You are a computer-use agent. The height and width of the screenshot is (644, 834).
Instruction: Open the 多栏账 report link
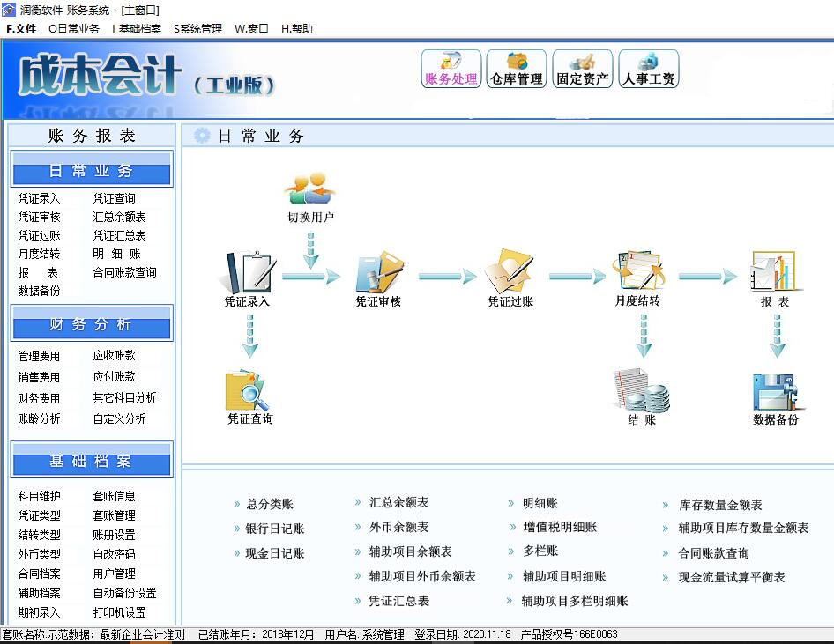pyautogui.click(x=540, y=551)
